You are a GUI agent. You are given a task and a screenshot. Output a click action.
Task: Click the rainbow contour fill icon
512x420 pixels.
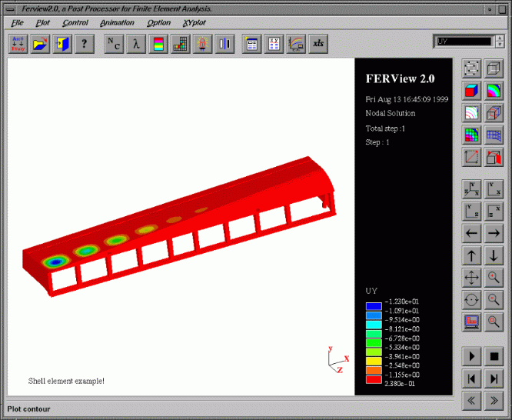coord(494,91)
